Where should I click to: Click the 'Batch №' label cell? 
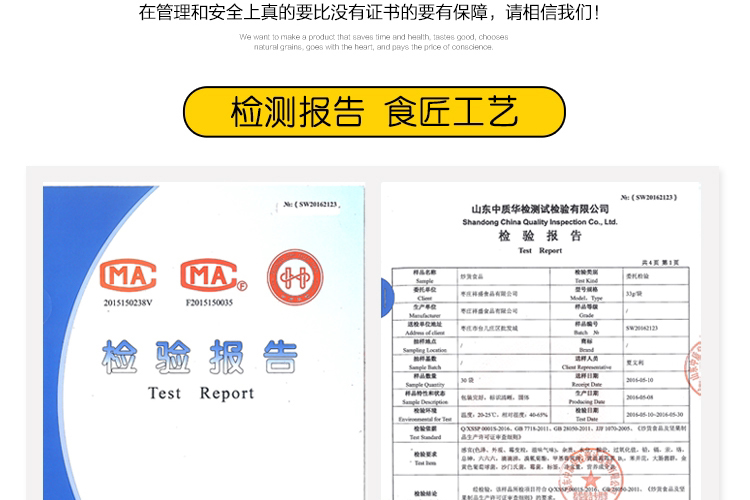586,328
